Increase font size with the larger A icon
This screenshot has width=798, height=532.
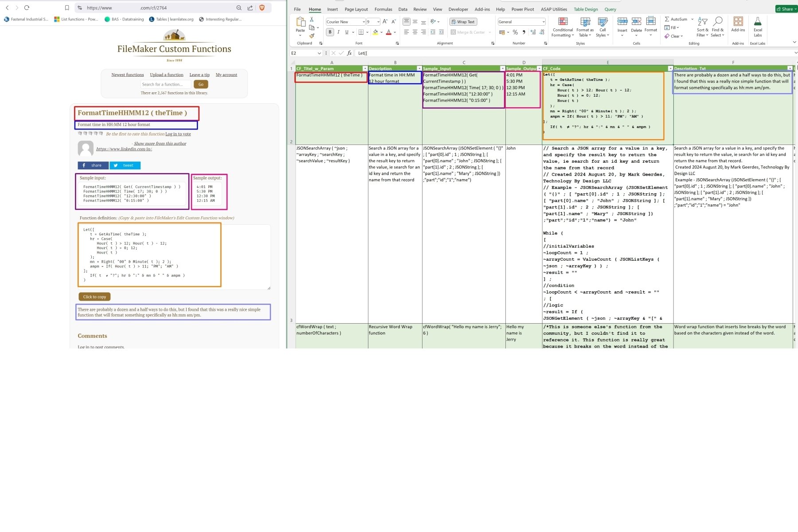(x=385, y=22)
